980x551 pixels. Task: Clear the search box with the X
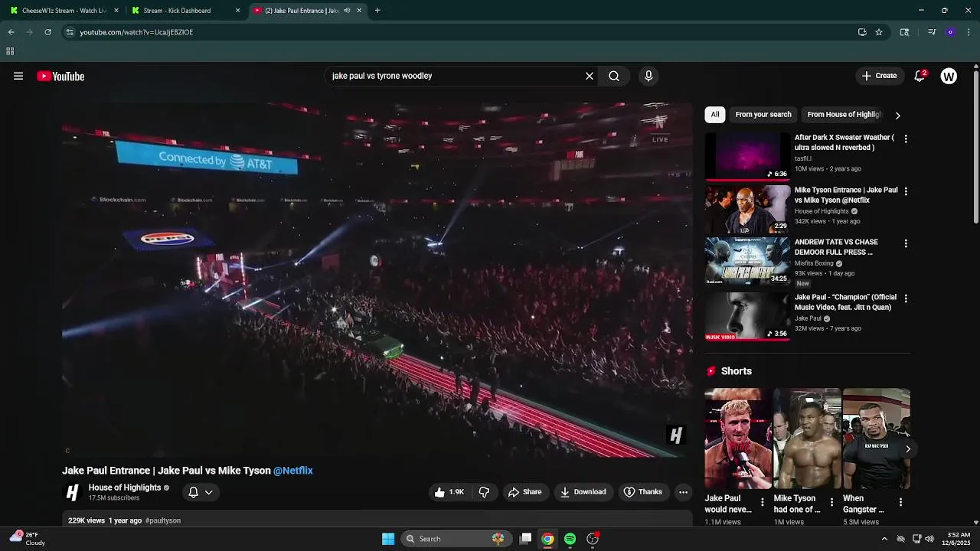point(590,76)
